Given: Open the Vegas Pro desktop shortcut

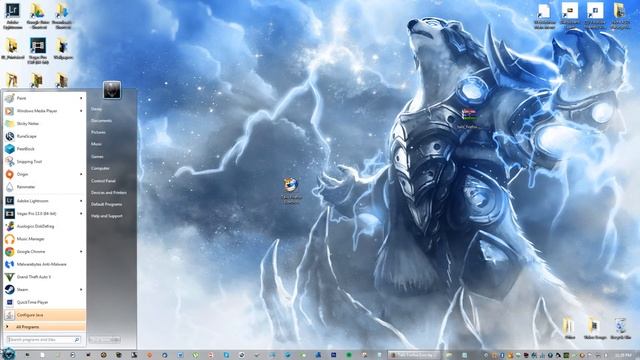Looking at the screenshot, I should 38,51.
